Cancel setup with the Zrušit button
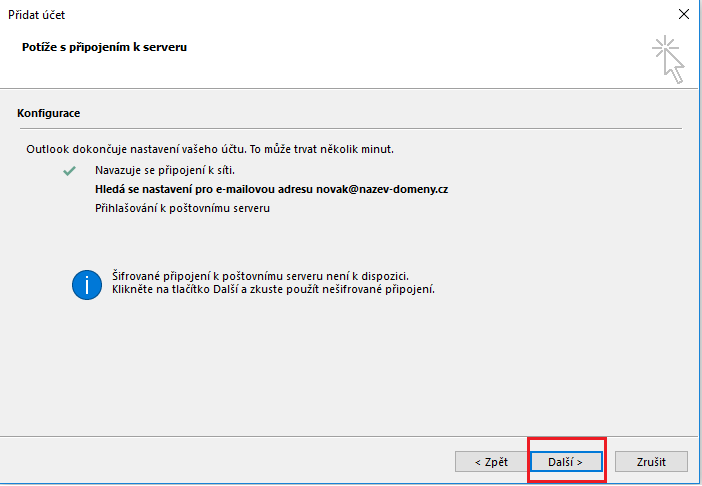This screenshot has height=486, width=702. click(x=650, y=461)
